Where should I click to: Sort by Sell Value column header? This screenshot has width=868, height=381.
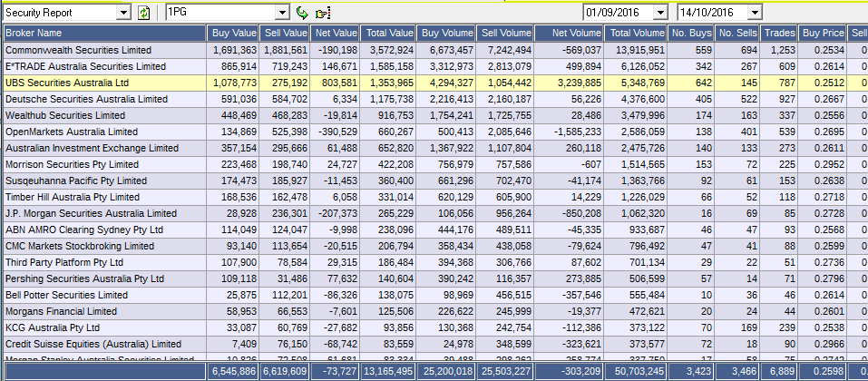pos(285,34)
